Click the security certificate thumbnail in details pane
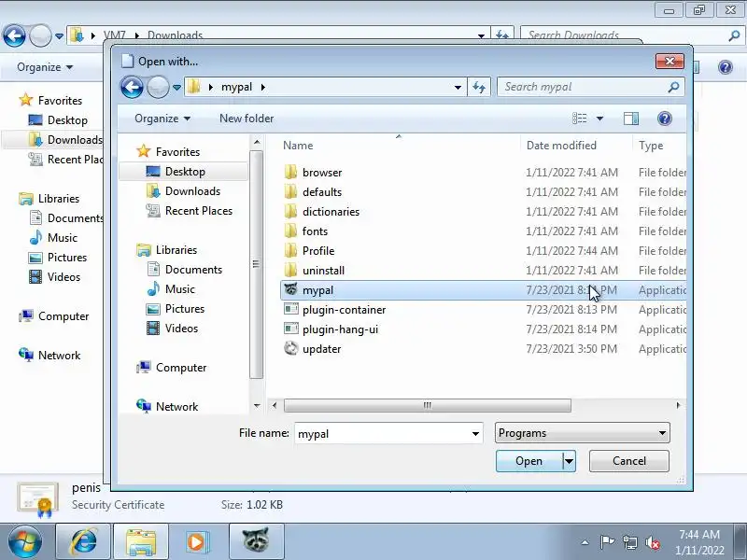This screenshot has width=747, height=560. (37, 500)
